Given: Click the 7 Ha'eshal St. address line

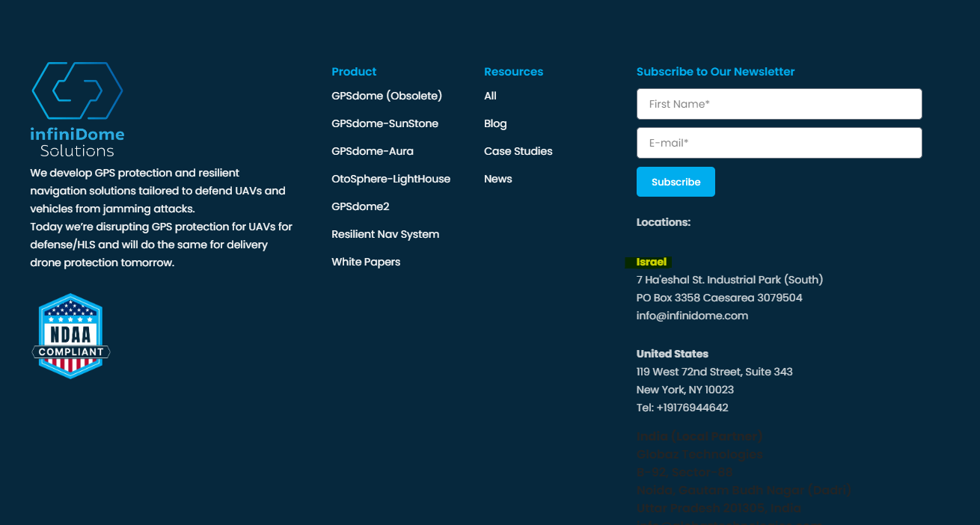Looking at the screenshot, I should point(729,280).
